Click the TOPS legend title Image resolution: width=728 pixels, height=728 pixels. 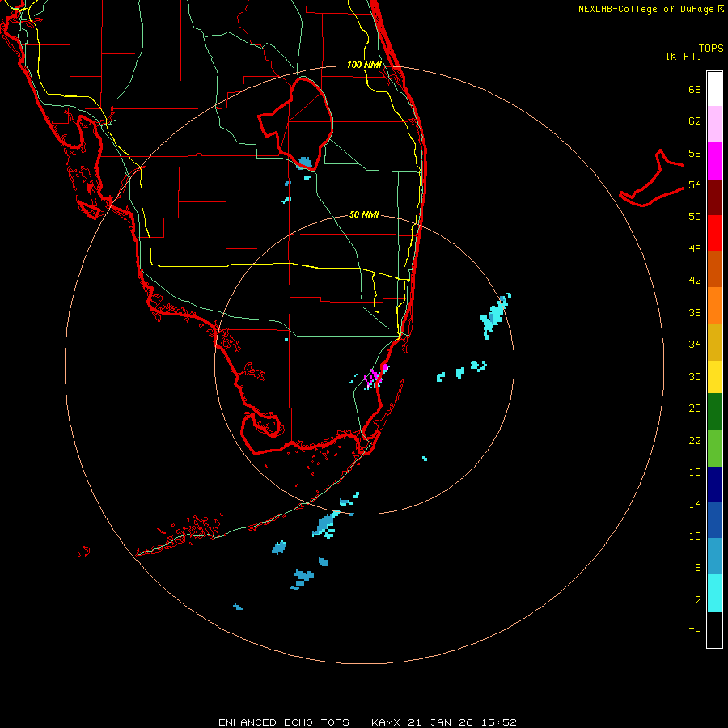(x=711, y=49)
